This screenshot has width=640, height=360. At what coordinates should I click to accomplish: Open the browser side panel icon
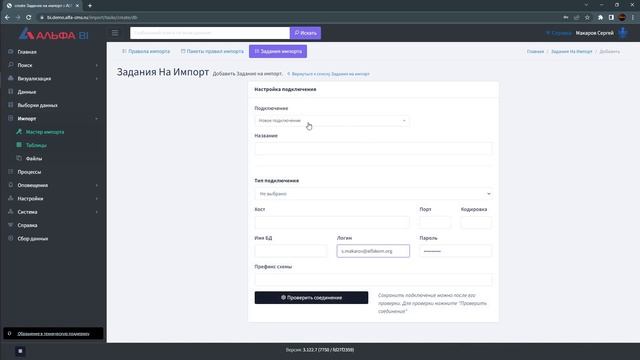[611, 18]
